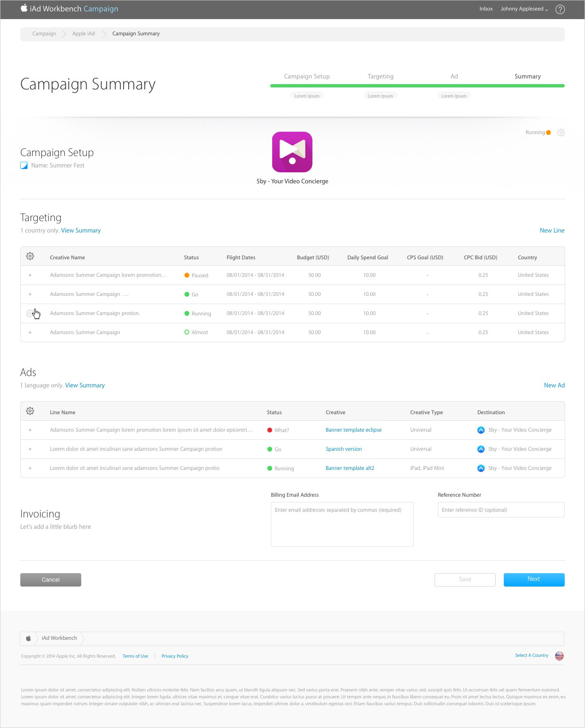Click the edit icon beside Name: Summer Fest
The width and height of the screenshot is (585, 728).
(24, 165)
